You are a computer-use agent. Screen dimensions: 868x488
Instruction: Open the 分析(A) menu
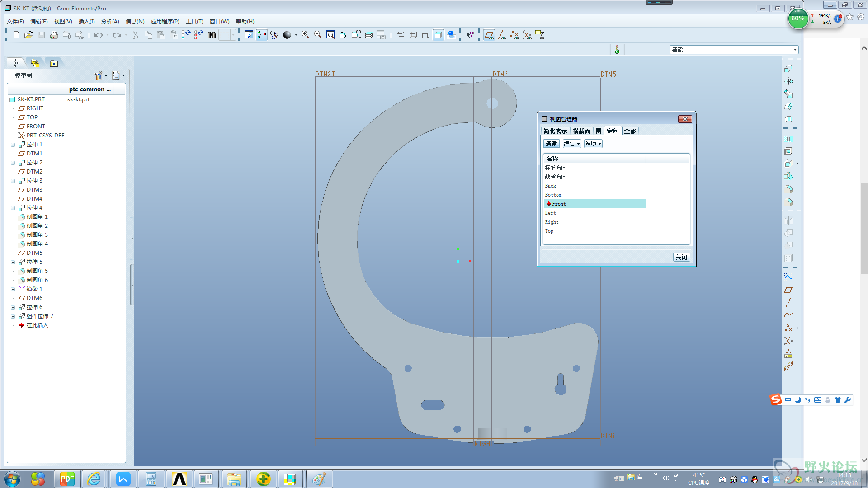pos(110,21)
